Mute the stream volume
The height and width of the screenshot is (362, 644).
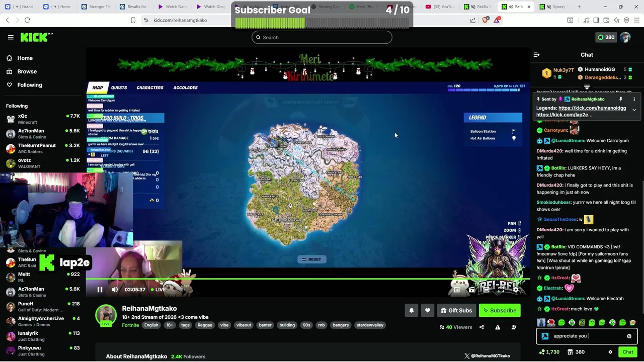coord(115,290)
